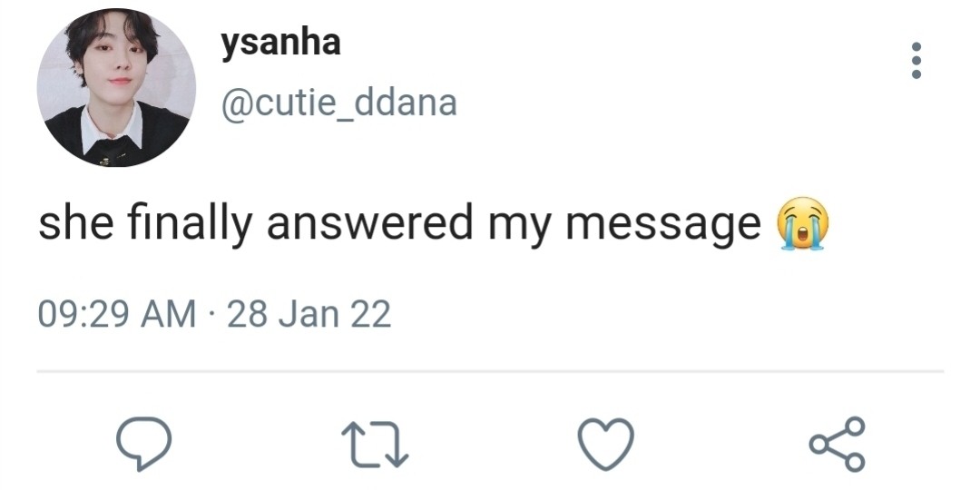Click the 09:29 AM timestamp

[116, 314]
